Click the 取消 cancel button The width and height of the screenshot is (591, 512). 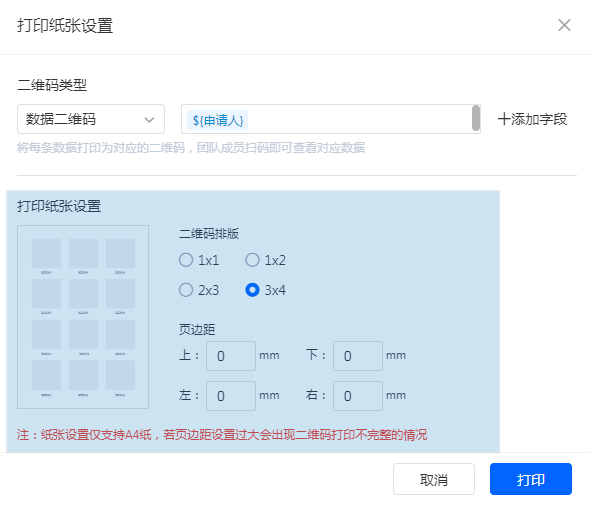pos(434,479)
